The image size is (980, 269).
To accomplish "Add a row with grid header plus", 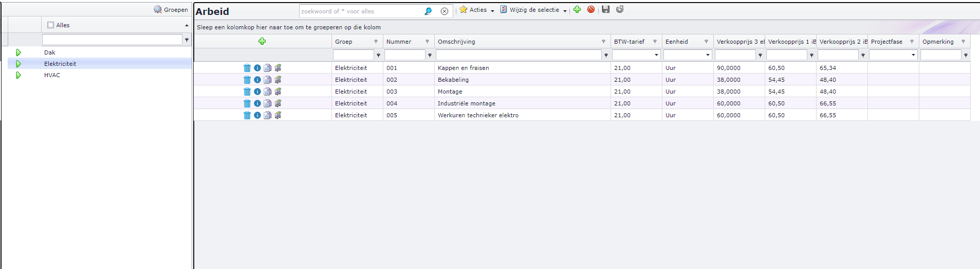I will (x=262, y=41).
